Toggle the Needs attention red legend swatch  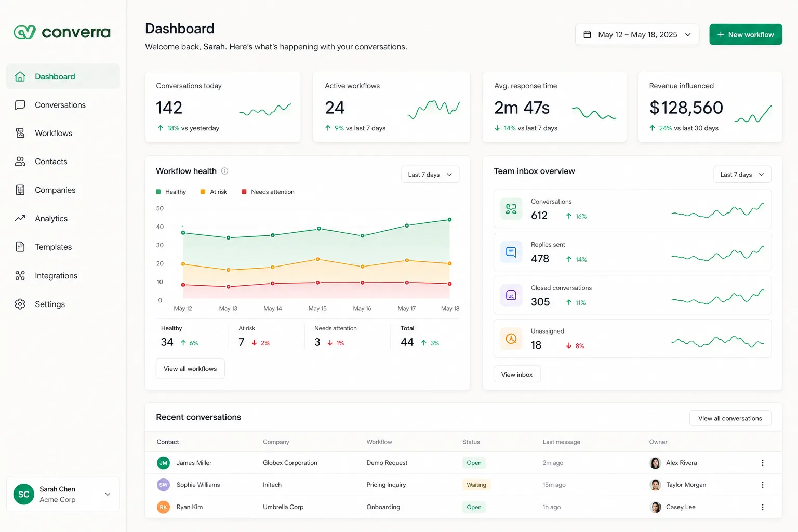tap(244, 192)
